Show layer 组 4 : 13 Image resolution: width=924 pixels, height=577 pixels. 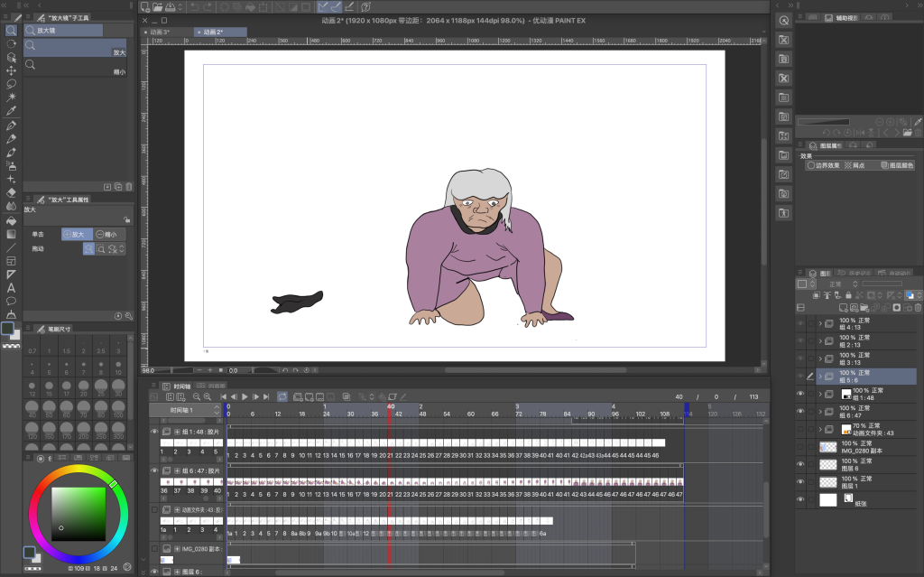800,323
